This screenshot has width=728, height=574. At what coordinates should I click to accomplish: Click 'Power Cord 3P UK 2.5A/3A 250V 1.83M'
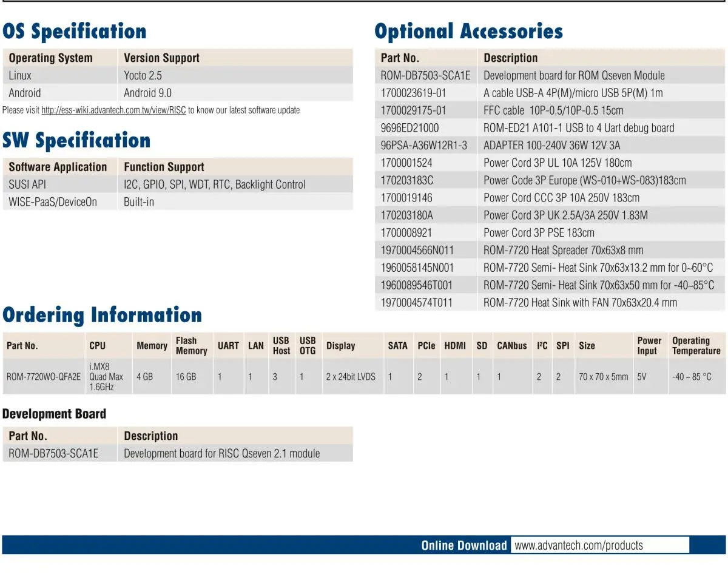click(x=565, y=215)
